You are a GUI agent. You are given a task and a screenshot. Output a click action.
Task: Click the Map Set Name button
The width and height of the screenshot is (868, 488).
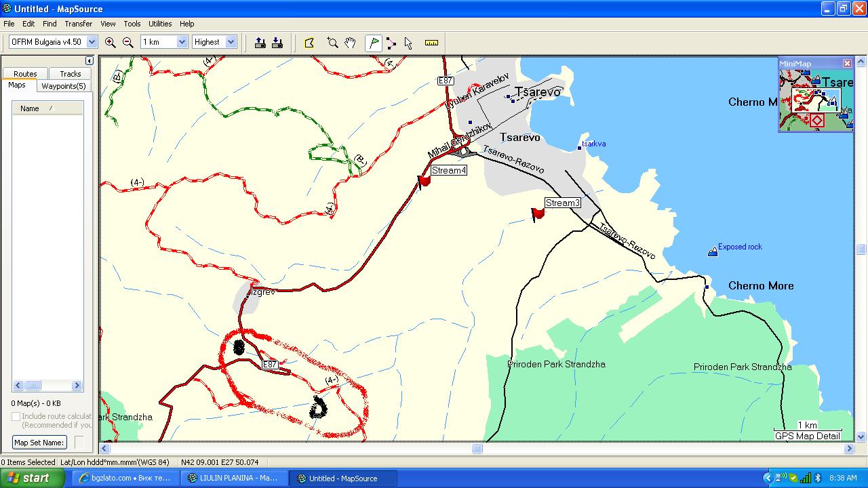pos(39,443)
